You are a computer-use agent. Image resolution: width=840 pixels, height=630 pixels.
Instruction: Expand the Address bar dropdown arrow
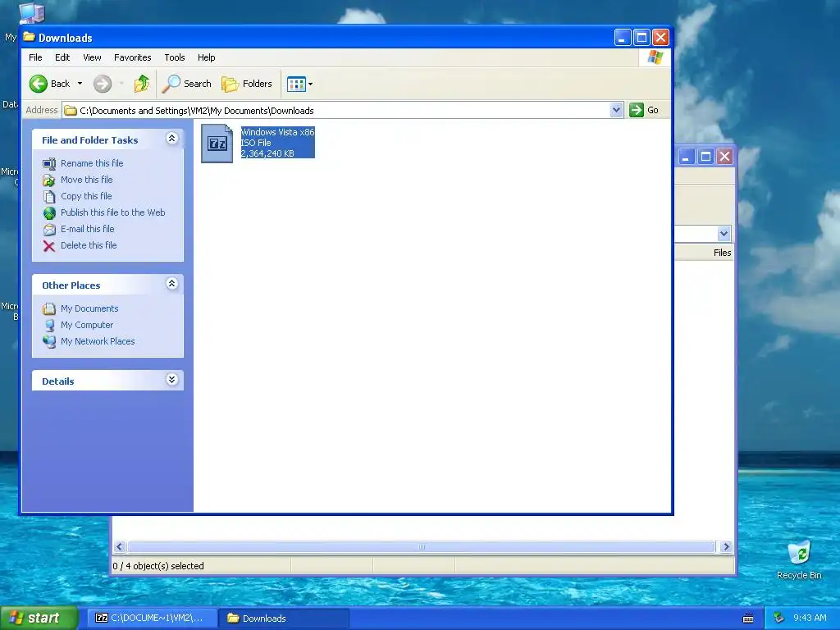(x=616, y=110)
